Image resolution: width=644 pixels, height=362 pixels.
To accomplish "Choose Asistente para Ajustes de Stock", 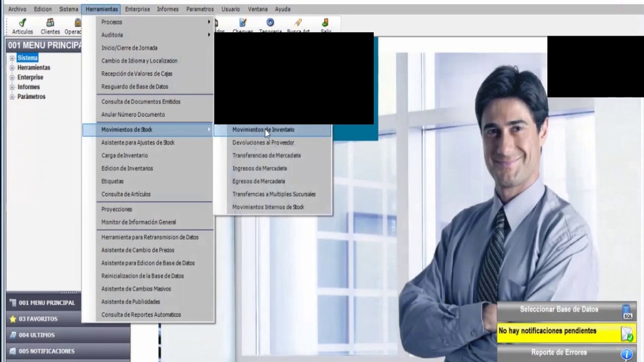I will [x=148, y=143].
